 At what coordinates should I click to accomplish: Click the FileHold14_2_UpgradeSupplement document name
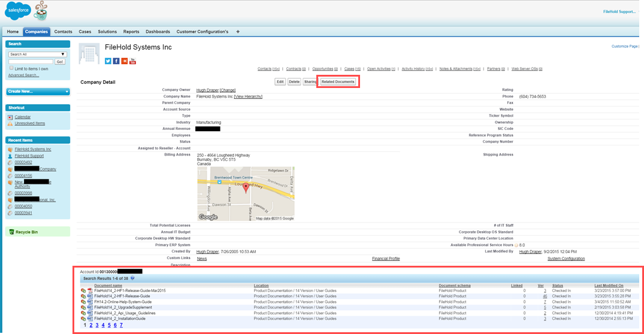[123, 307]
